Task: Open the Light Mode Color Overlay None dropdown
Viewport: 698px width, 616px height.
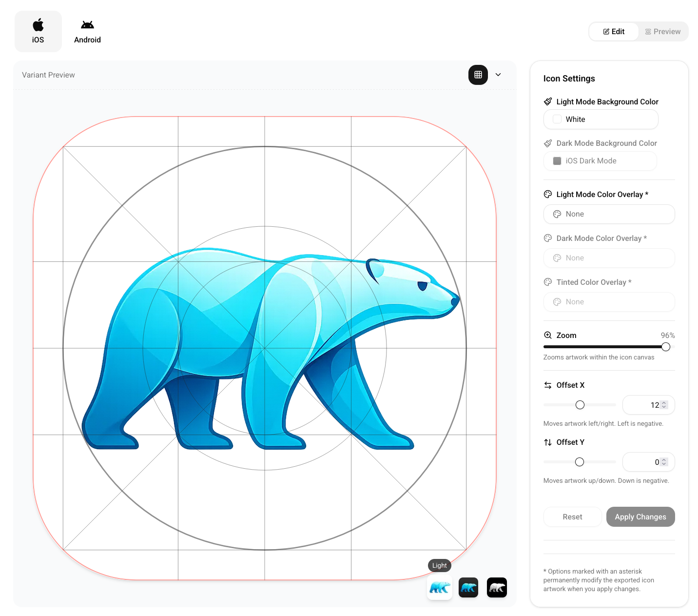Action: (609, 214)
